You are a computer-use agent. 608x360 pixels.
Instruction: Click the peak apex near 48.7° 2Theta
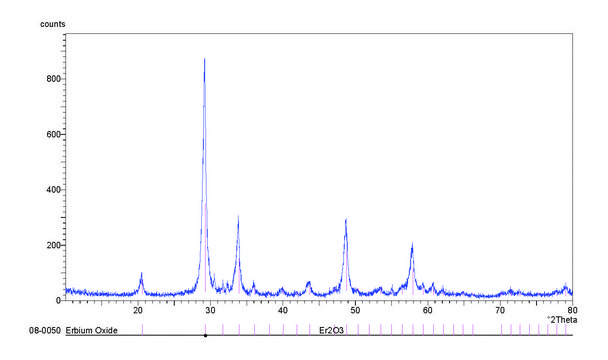[x=345, y=220]
